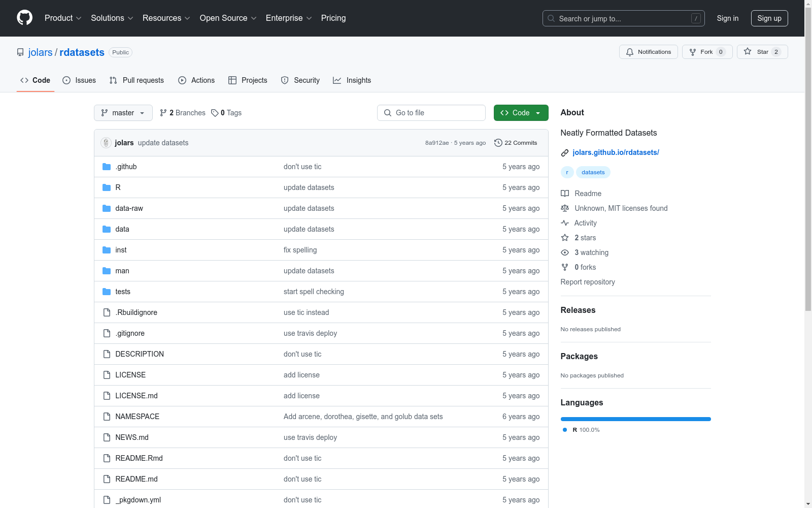812x508 pixels.
Task: Click the magnifier icon in search bar
Action: pyautogui.click(x=551, y=18)
